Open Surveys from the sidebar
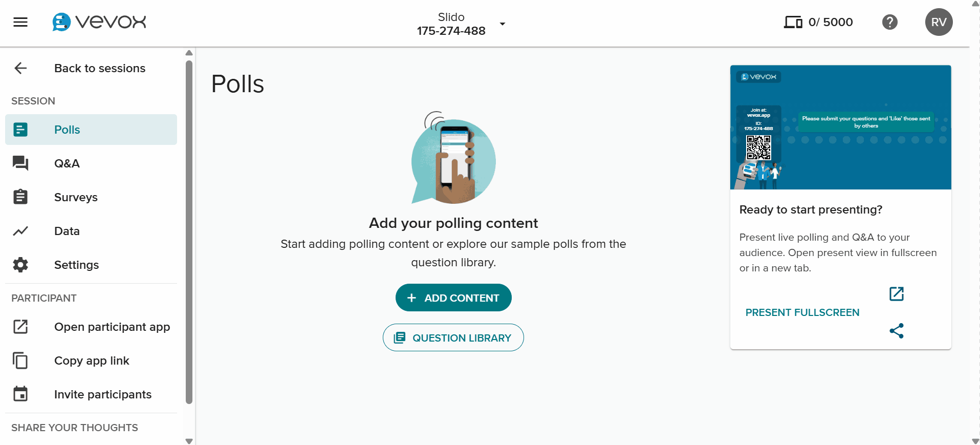 20,197
